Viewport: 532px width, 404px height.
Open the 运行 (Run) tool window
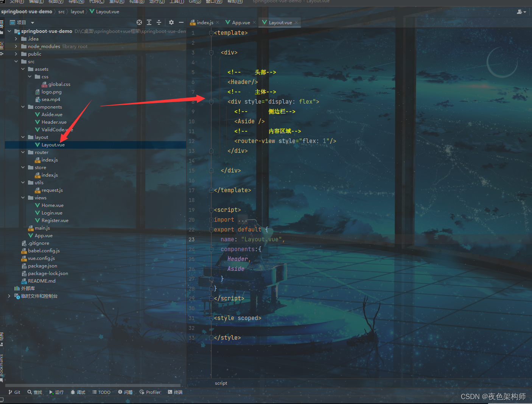tap(56, 392)
